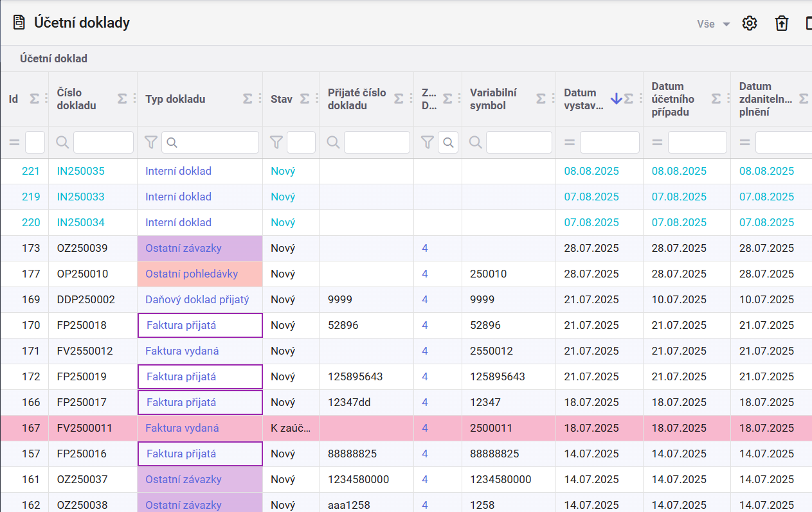Click the Interní doklad link in row 219

click(x=178, y=197)
